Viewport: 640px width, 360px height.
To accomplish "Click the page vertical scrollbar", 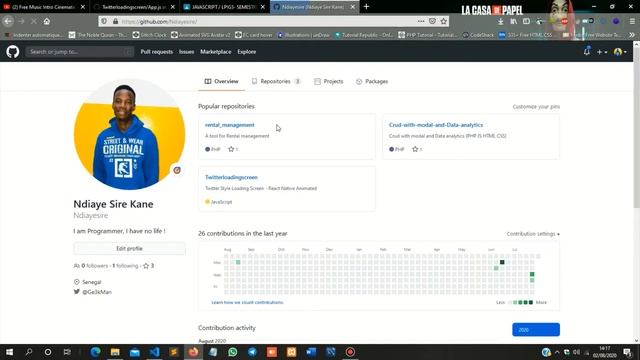I will (x=636, y=127).
